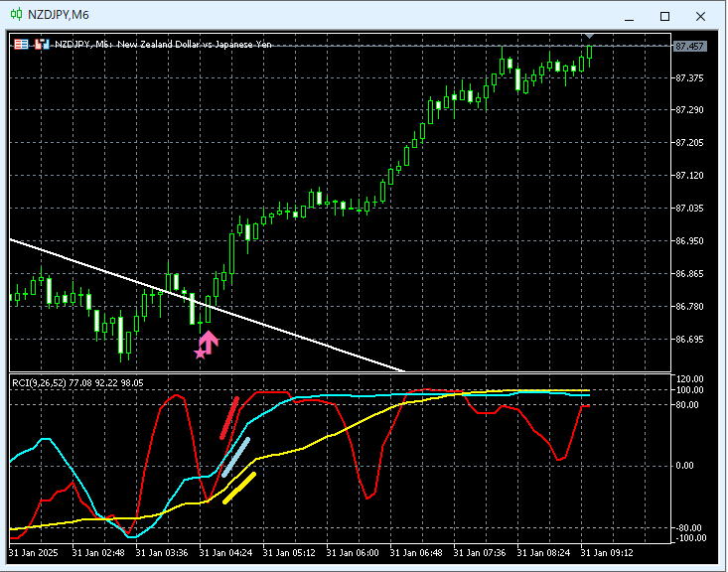Screen dimensions: 728x572
Task: Click price axis label 87.205
Action: [689, 143]
